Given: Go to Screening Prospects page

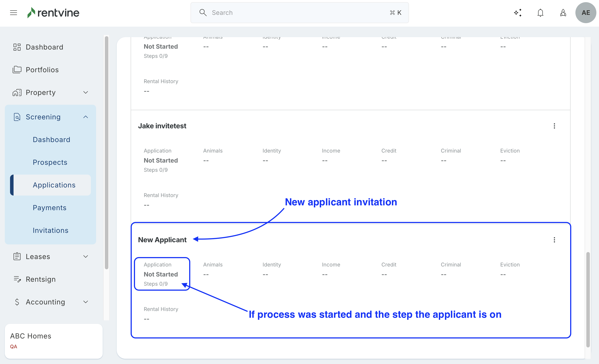Looking at the screenshot, I should 50,162.
